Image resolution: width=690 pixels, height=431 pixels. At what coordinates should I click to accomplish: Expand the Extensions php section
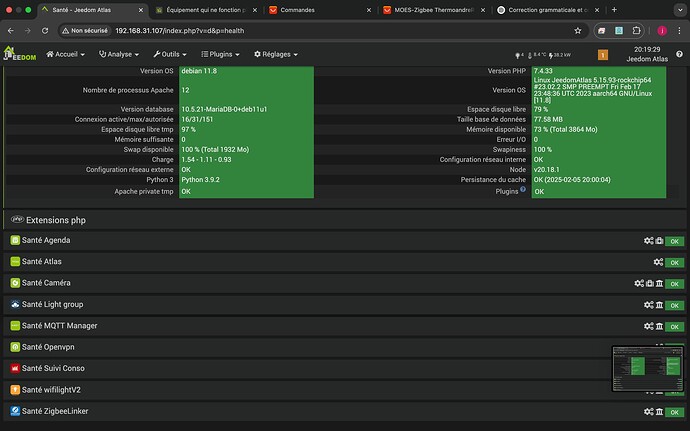click(345, 220)
